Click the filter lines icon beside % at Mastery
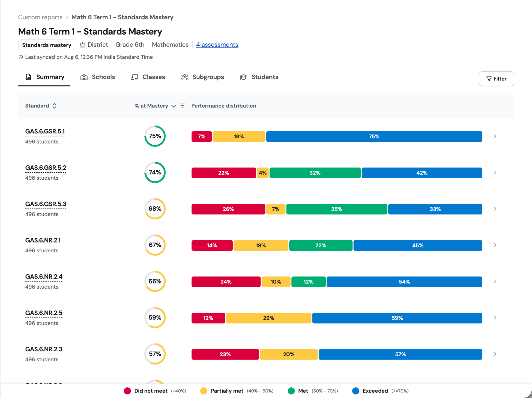The image size is (532, 398). 182,106
